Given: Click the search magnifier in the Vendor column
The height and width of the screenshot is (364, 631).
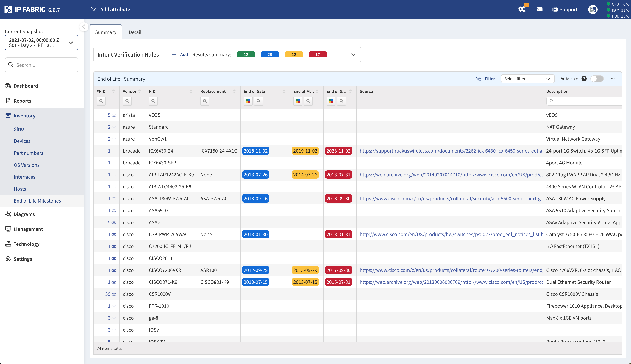Looking at the screenshot, I should point(127,101).
